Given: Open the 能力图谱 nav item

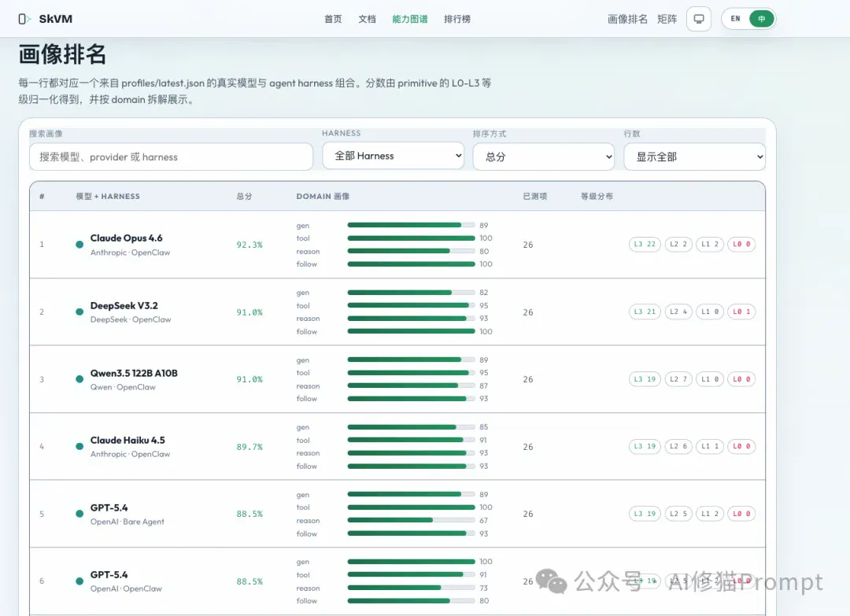Looking at the screenshot, I should click(410, 19).
